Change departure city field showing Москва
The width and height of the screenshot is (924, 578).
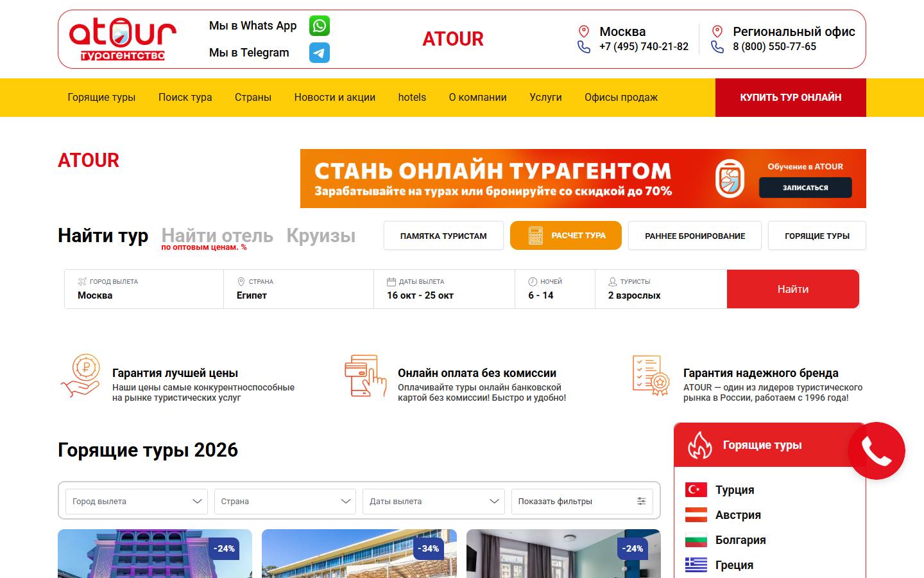click(x=144, y=289)
